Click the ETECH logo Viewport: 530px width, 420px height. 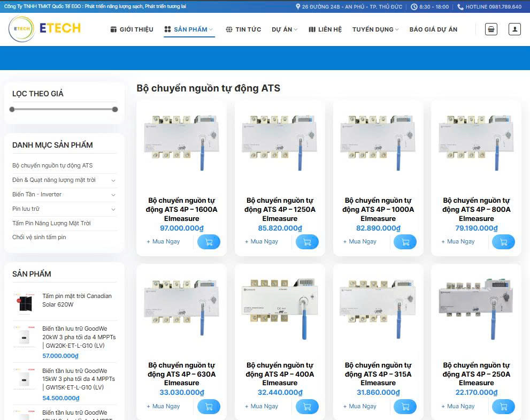coord(45,29)
